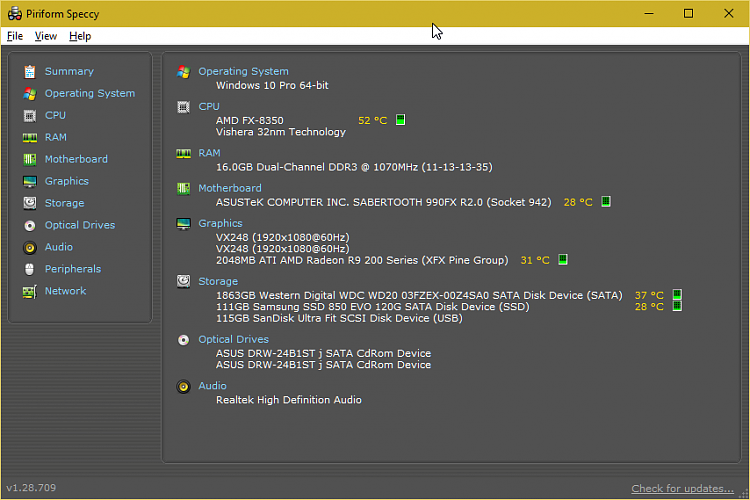Click the Operating System heading link in main panel
Screen dimensions: 750x500
243,71
